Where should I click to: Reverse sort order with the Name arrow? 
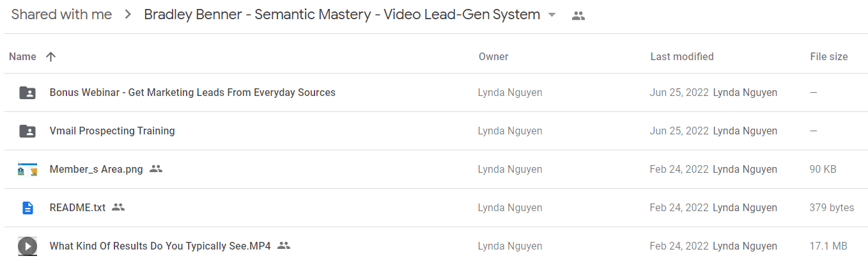click(51, 56)
